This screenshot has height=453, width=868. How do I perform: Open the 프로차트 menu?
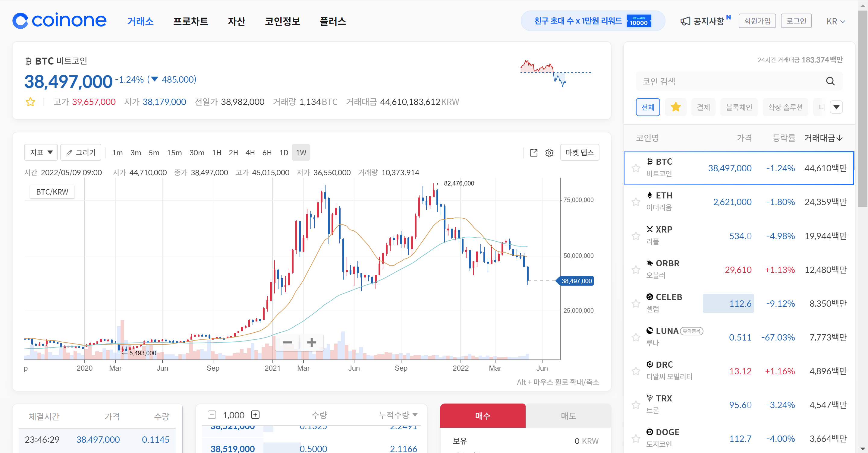click(x=190, y=21)
